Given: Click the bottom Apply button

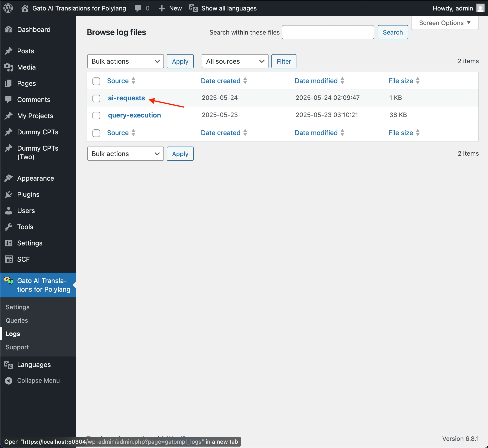Looking at the screenshot, I should [180, 154].
